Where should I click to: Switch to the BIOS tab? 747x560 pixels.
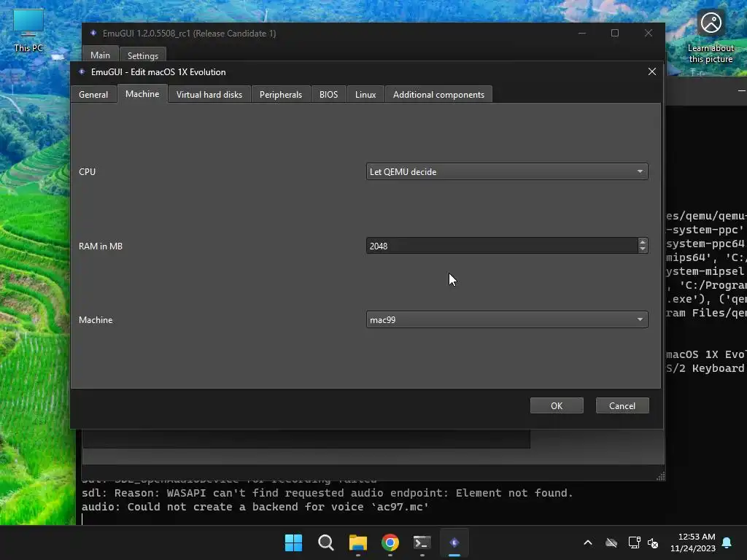pyautogui.click(x=329, y=94)
